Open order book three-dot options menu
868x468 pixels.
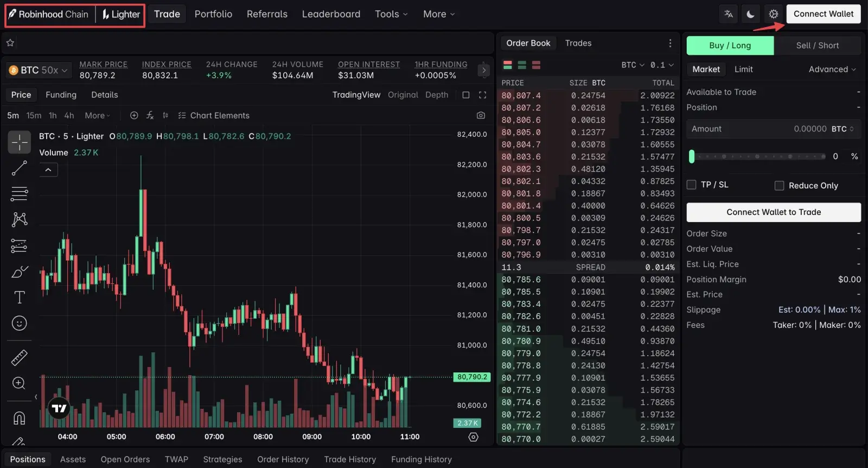click(x=670, y=43)
